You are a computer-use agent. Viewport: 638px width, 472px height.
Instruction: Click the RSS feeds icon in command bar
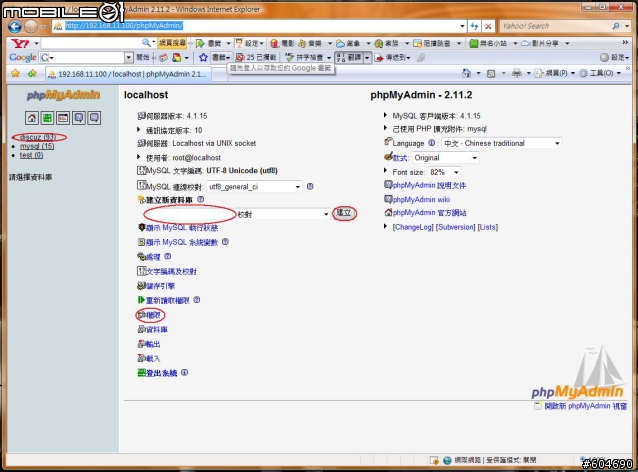coord(491,74)
